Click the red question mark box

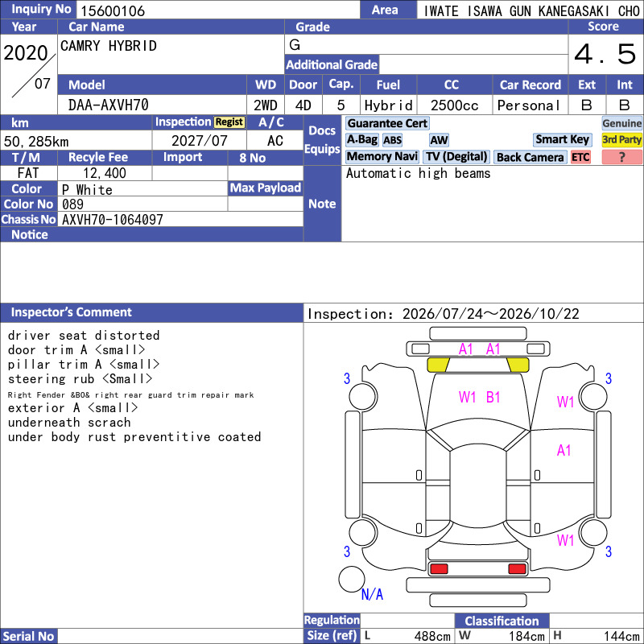621,157
